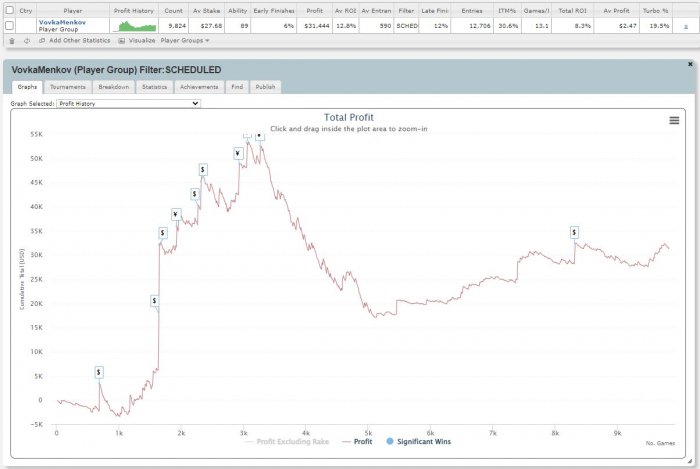Go to the Achievements tab

coord(199,87)
